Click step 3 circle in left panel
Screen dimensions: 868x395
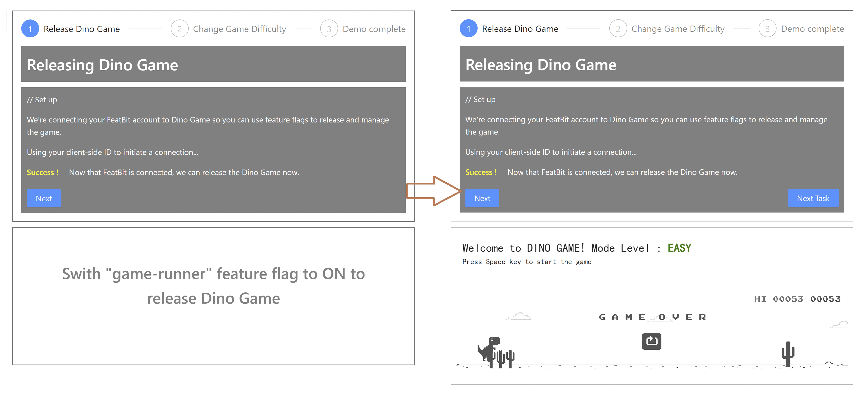(x=329, y=29)
